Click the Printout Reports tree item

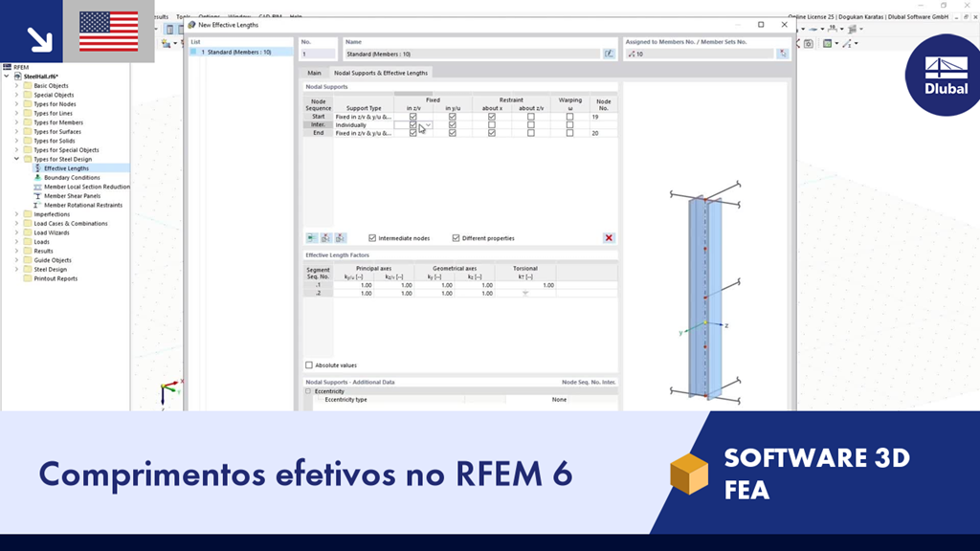(x=56, y=278)
